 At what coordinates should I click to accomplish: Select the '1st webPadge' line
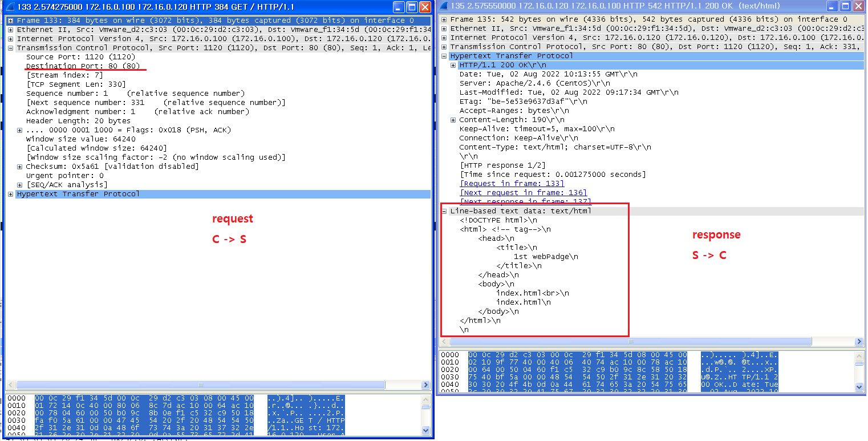(546, 257)
